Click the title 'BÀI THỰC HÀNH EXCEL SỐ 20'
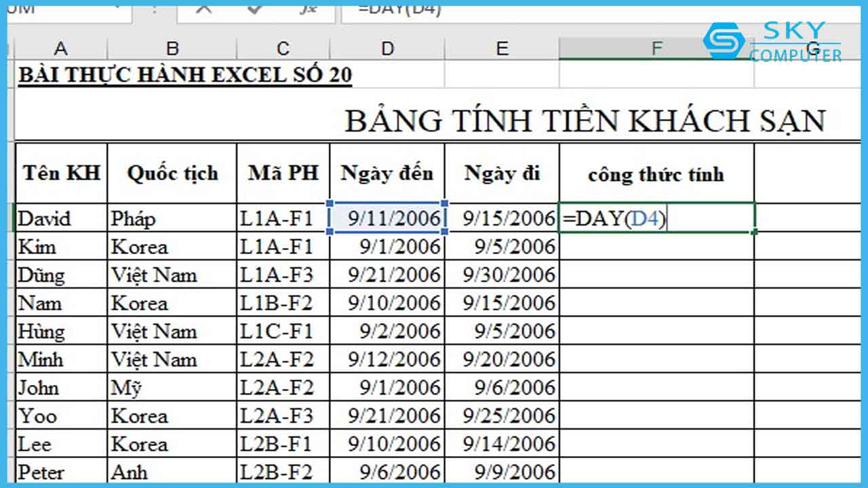868x488 pixels. (x=185, y=75)
